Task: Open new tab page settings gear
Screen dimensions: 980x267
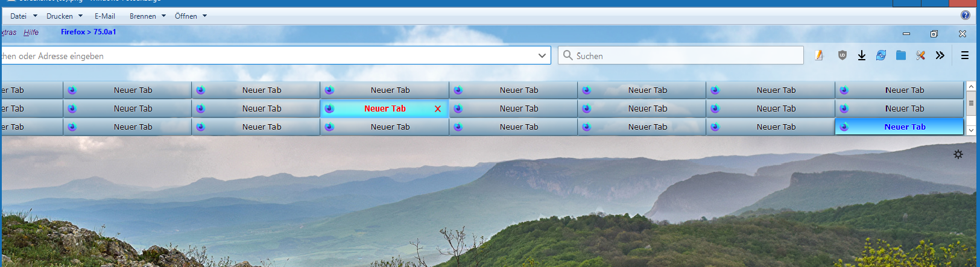Action: 958,154
